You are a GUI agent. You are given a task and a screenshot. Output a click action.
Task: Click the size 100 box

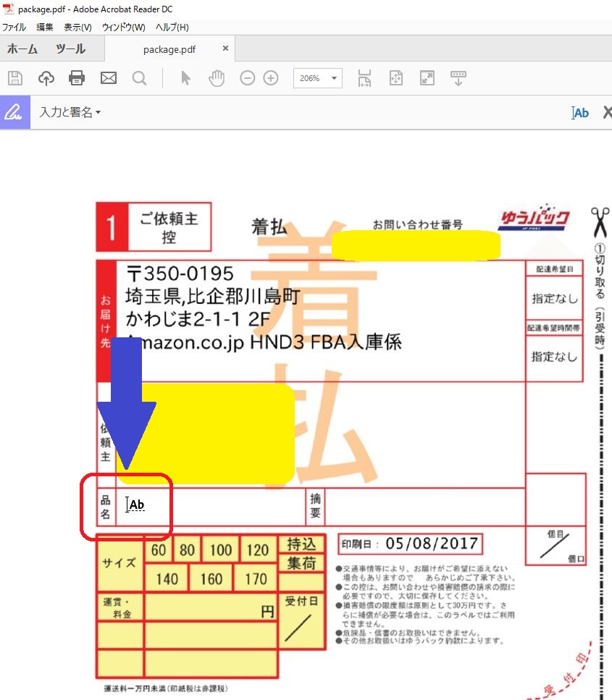pos(221,550)
